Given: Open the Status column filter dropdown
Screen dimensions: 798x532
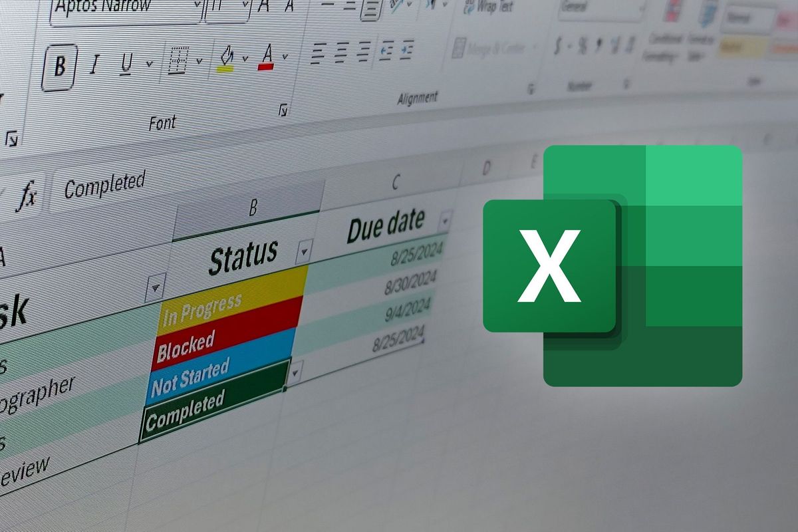Looking at the screenshot, I should 303,251.
